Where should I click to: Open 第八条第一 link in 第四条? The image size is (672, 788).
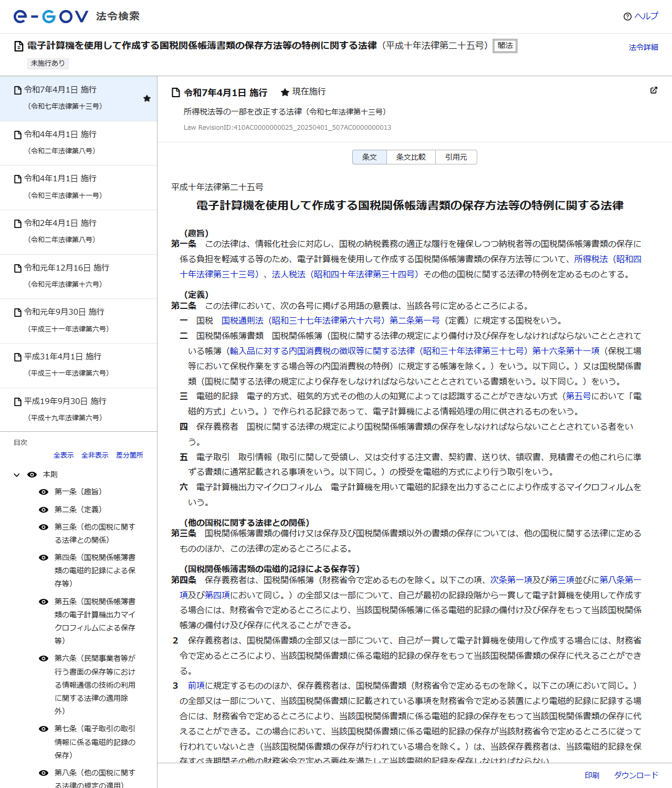(x=621, y=580)
